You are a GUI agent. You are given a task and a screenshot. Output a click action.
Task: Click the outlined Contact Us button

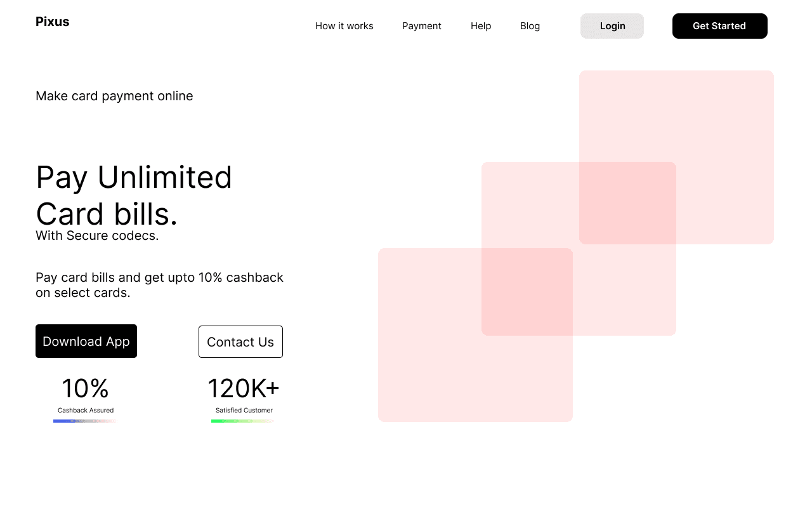pos(240,342)
